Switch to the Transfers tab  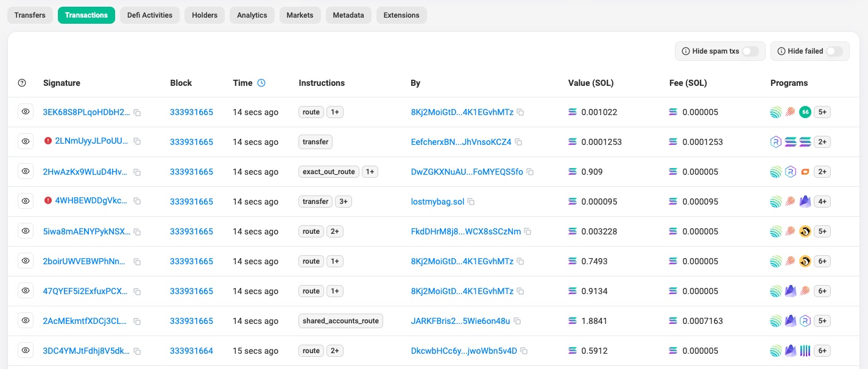[30, 15]
